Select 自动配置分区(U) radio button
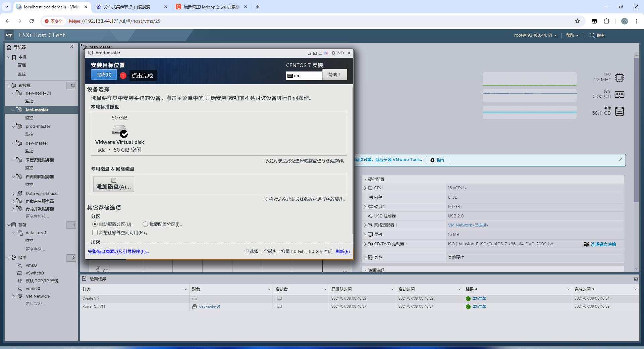The width and height of the screenshot is (644, 349). [x=95, y=224]
